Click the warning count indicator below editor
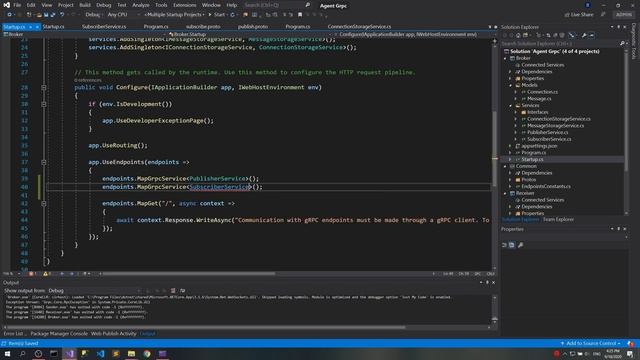640x360 pixels. coord(47,274)
